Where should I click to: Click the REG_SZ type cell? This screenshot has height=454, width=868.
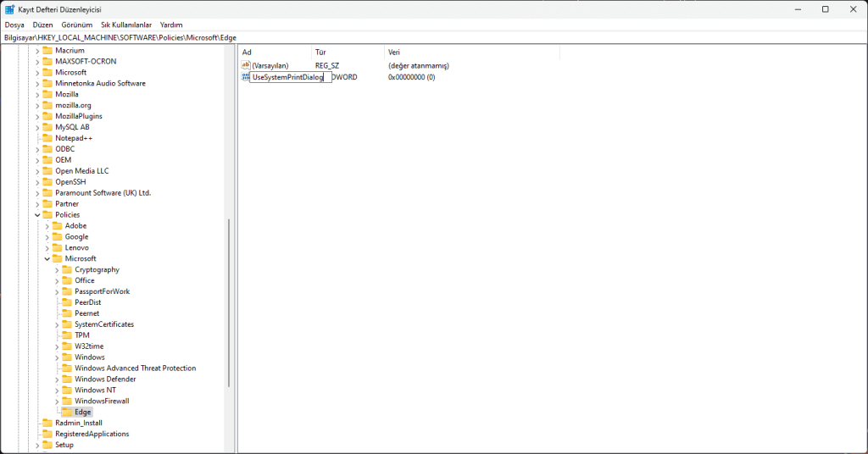327,66
